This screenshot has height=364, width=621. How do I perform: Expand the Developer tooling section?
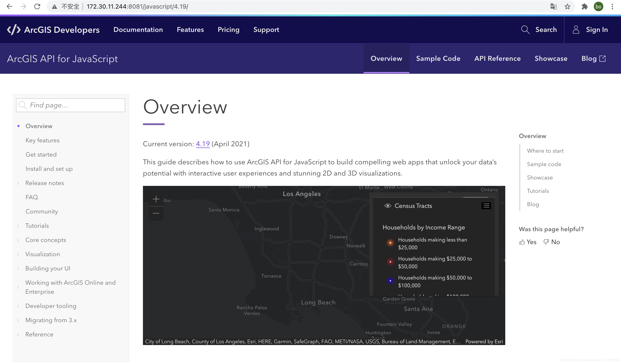click(x=18, y=306)
